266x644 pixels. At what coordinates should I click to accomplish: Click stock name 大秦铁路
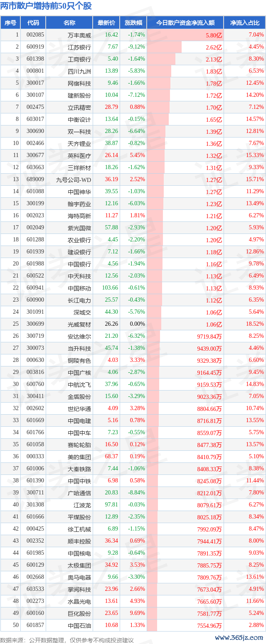79,469
